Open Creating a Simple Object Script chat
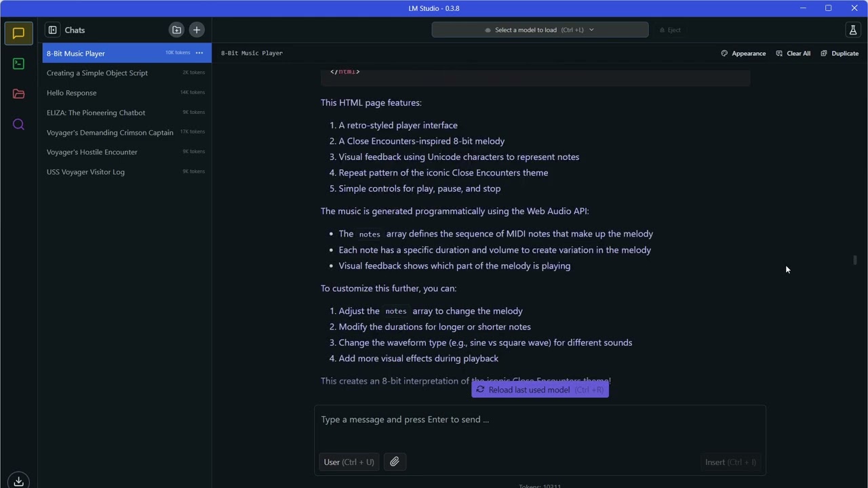Viewport: 868px width, 488px height. point(127,73)
